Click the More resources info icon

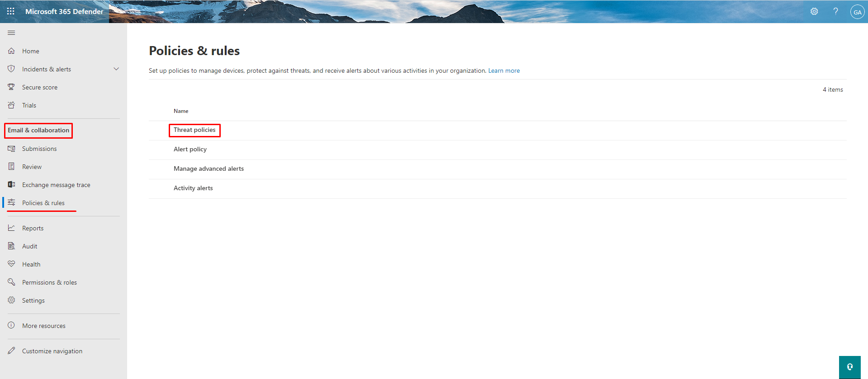(11, 326)
